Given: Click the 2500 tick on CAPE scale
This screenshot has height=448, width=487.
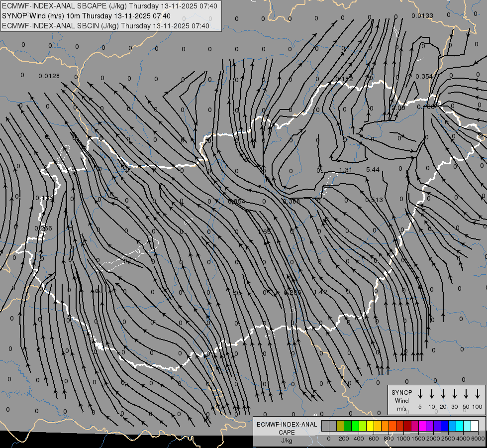Looking at the screenshot, I should coord(448,439).
